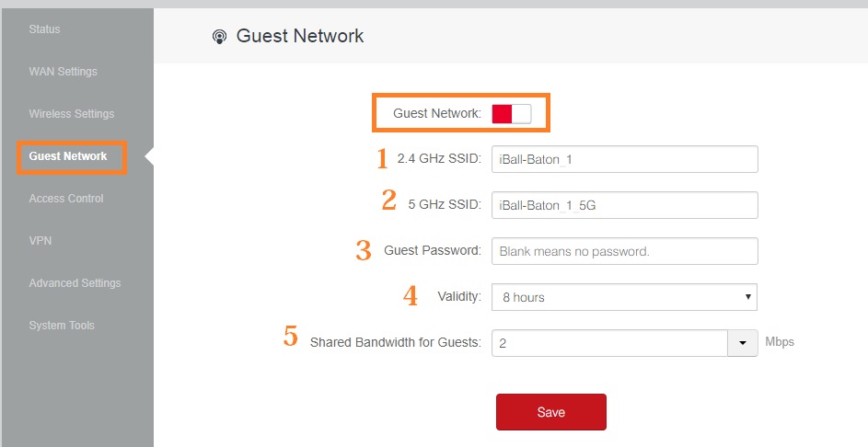Click the orange number 3 marker

(364, 250)
